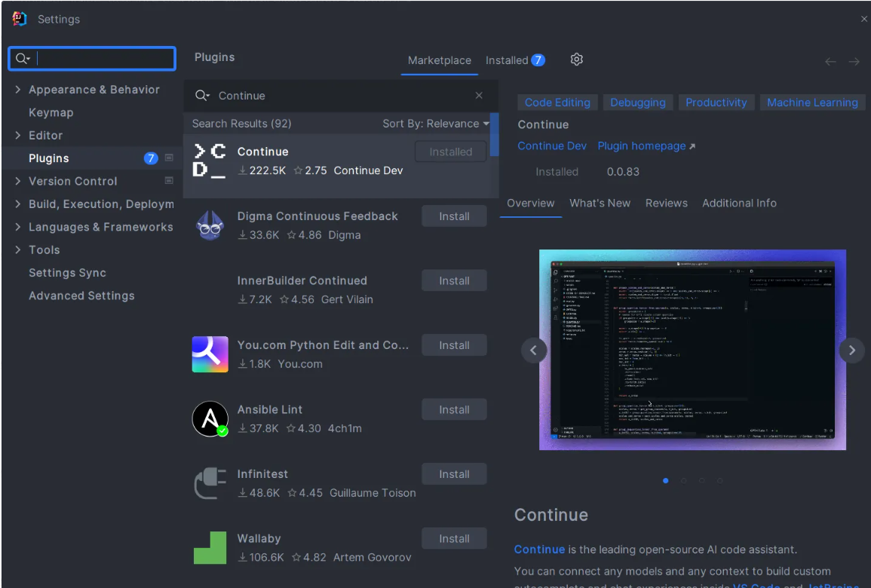Install the Infinitest plugin

[455, 474]
